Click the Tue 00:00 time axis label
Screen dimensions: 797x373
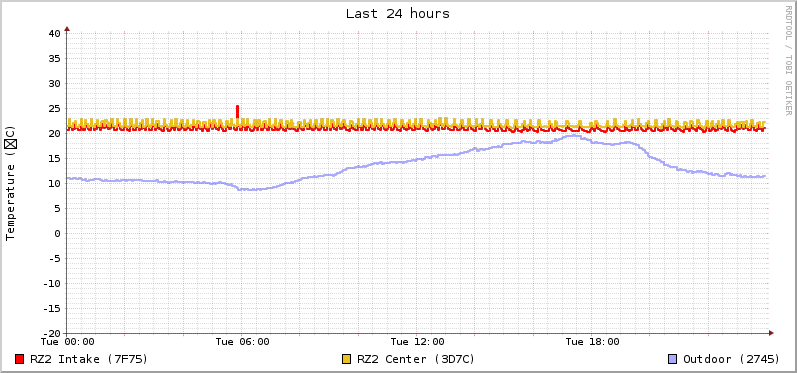pos(68,342)
